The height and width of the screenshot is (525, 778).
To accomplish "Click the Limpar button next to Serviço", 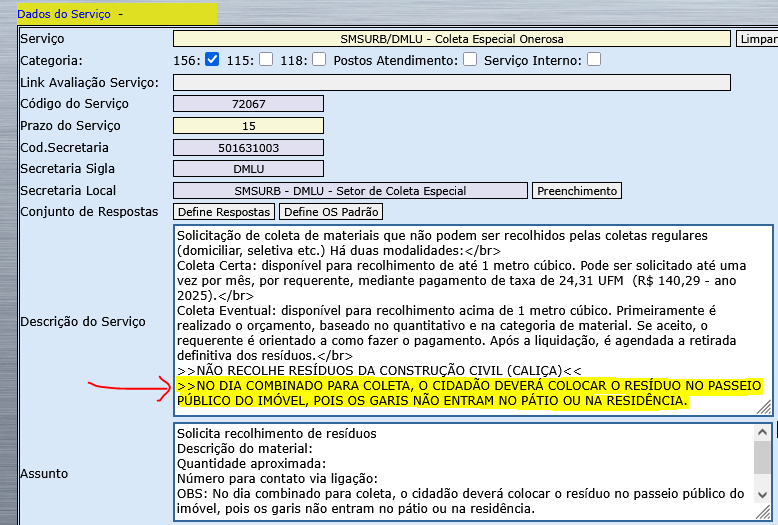I will 757,39.
